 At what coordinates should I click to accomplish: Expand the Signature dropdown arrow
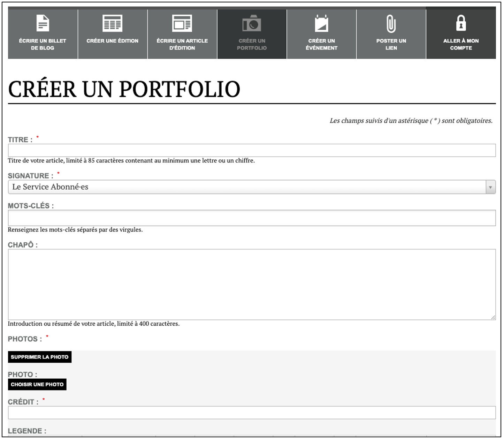click(490, 187)
